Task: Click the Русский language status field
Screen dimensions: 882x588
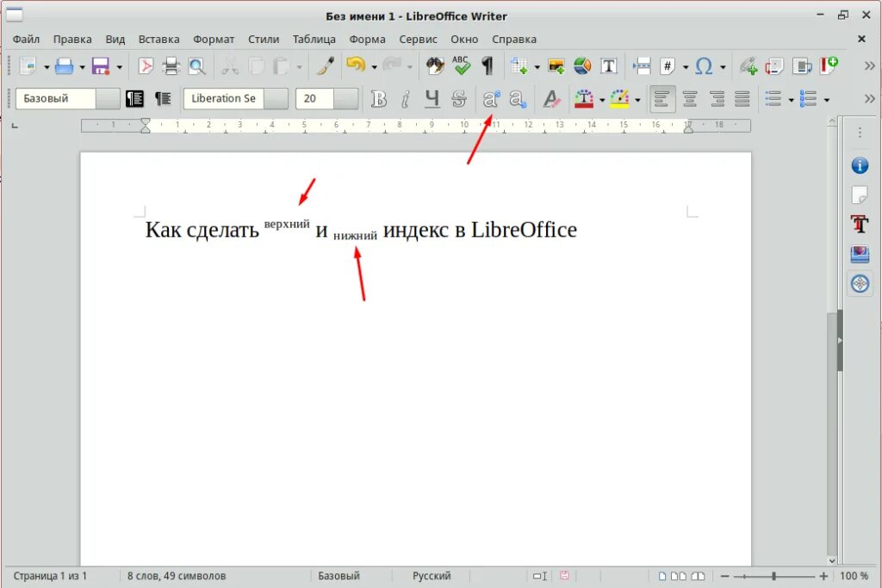Action: (x=432, y=576)
